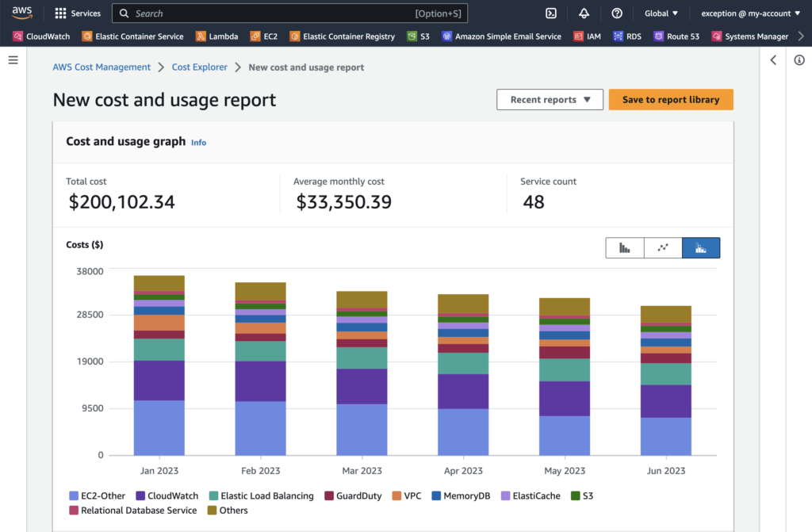Open Systems Manager favorites shortcut
The image size is (812, 532).
[750, 36]
